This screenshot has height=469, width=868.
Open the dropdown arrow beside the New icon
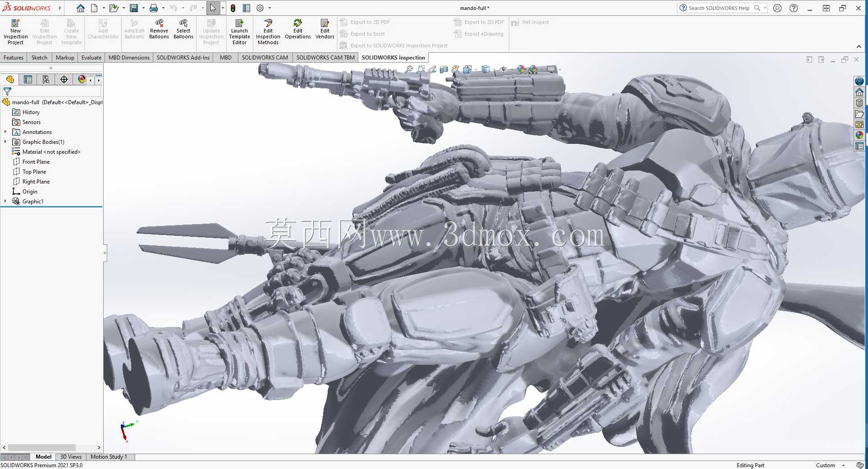104,8
